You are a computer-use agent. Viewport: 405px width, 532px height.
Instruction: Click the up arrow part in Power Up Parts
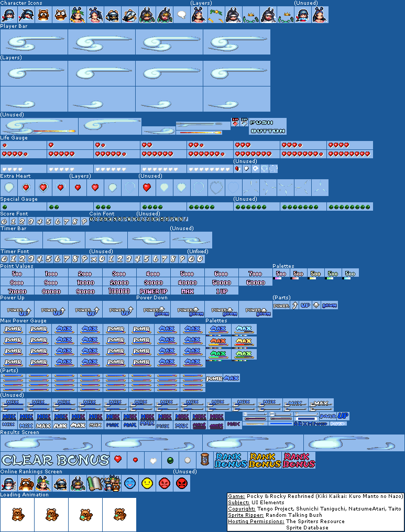(x=295, y=306)
